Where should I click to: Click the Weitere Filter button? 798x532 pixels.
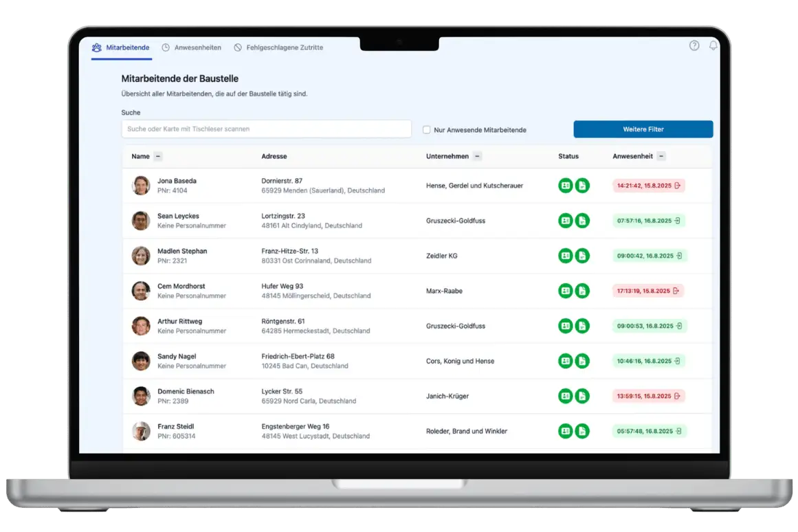[x=643, y=129]
